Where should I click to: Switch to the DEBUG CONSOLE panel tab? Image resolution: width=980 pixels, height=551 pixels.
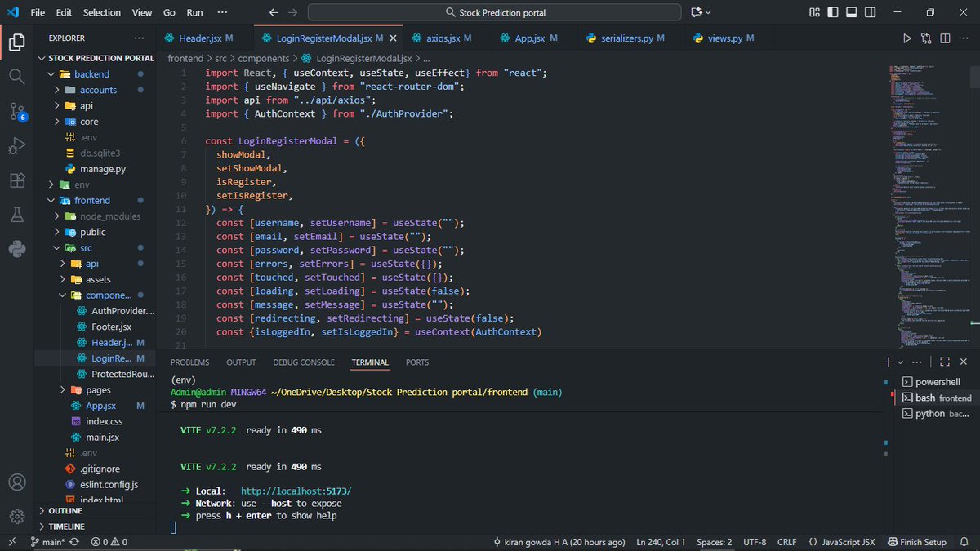304,362
